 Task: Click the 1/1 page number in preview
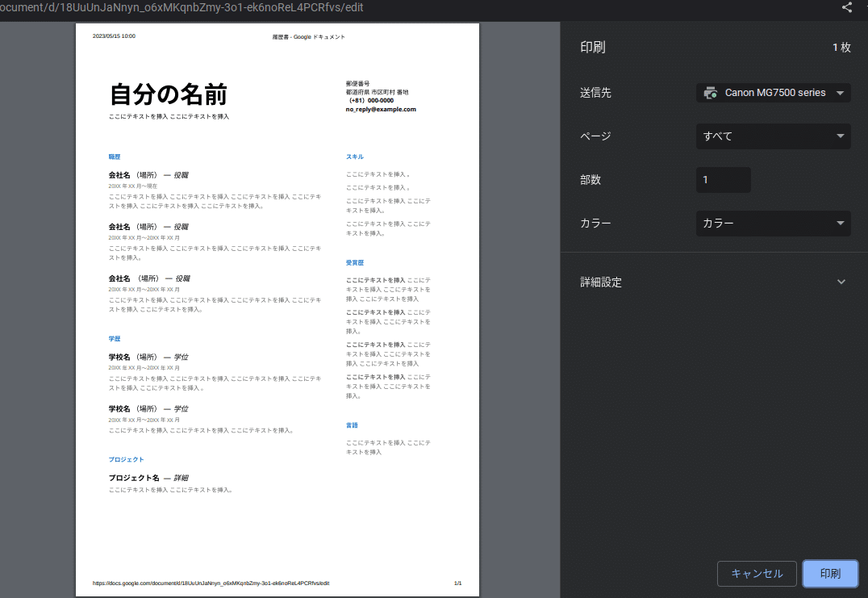tap(458, 583)
